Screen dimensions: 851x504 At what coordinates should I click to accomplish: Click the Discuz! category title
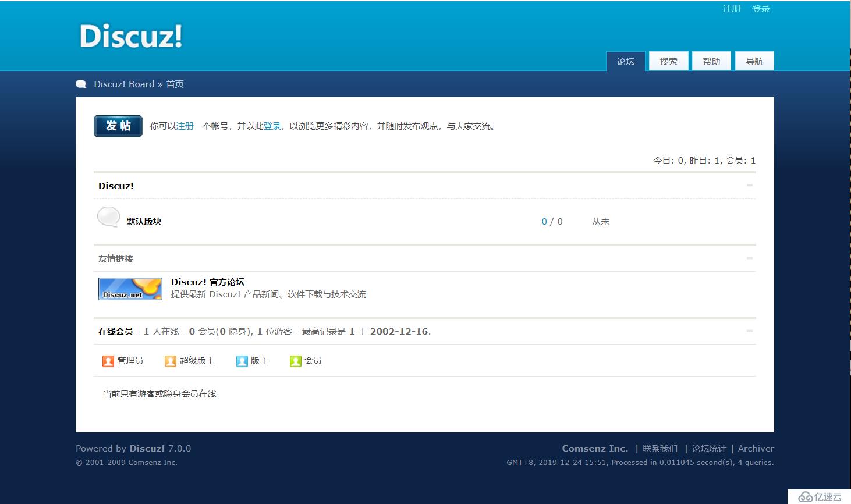click(x=116, y=186)
